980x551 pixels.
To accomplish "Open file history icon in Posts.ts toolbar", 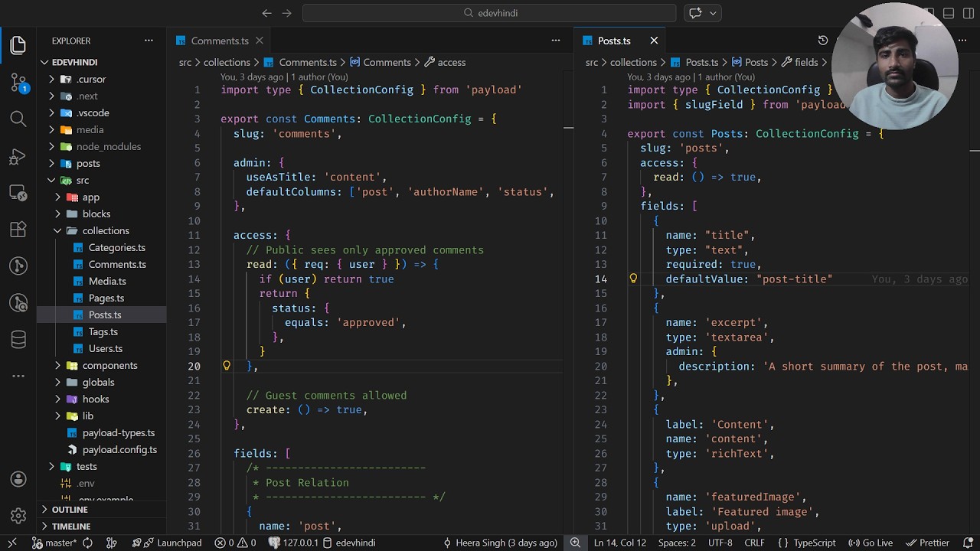I will 823,41.
